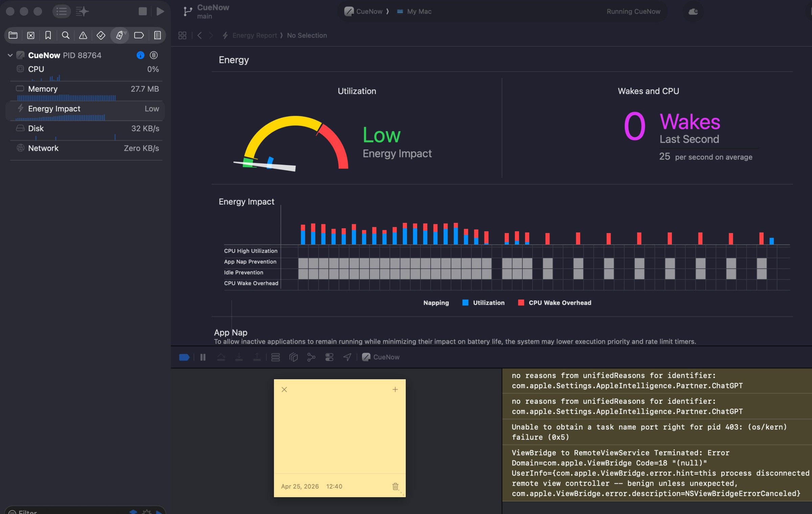This screenshot has width=812, height=514.
Task: Click the Step Over button
Action: (221, 357)
